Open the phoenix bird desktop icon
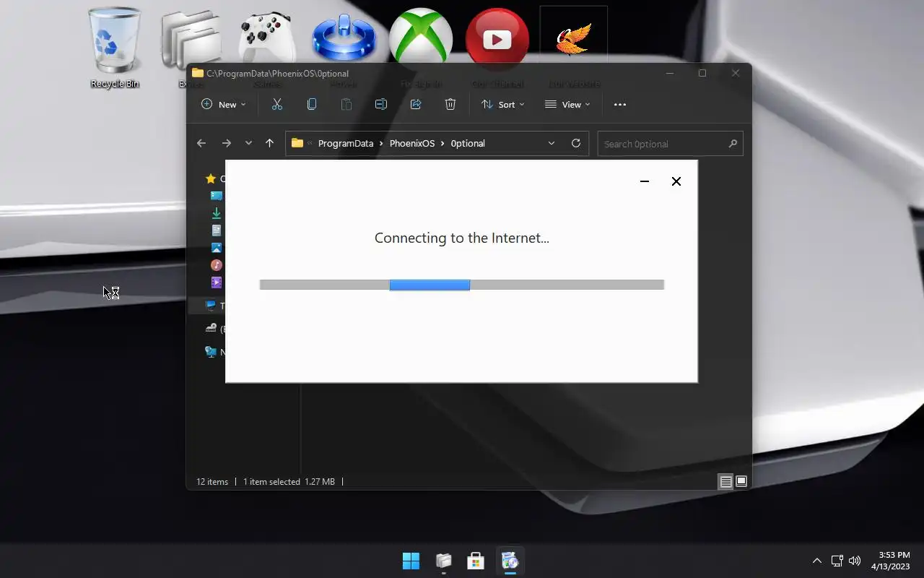The height and width of the screenshot is (578, 924). point(574,38)
